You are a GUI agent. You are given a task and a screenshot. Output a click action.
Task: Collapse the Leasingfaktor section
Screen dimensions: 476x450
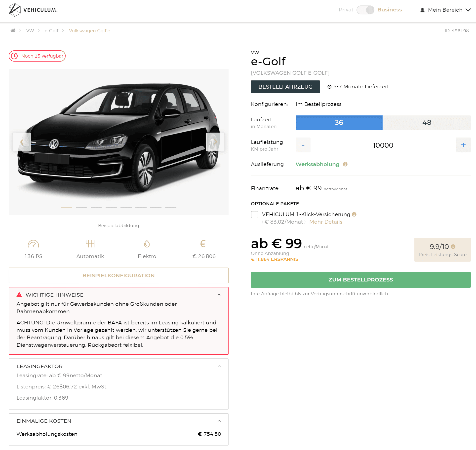pyautogui.click(x=219, y=366)
